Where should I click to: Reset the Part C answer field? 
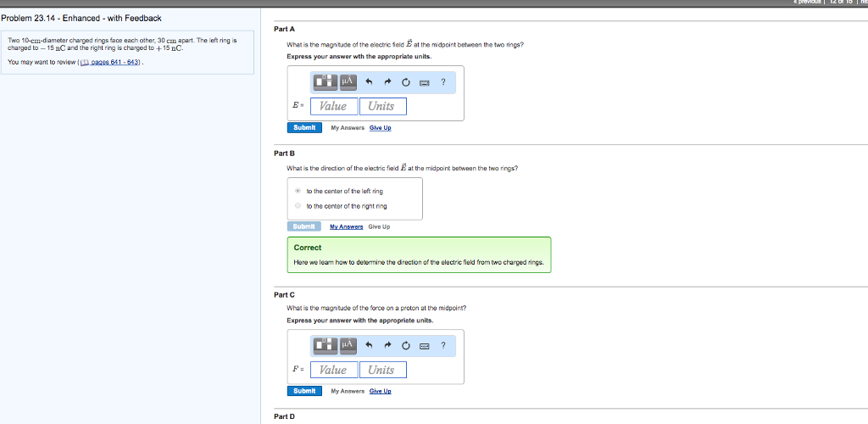[x=405, y=346]
